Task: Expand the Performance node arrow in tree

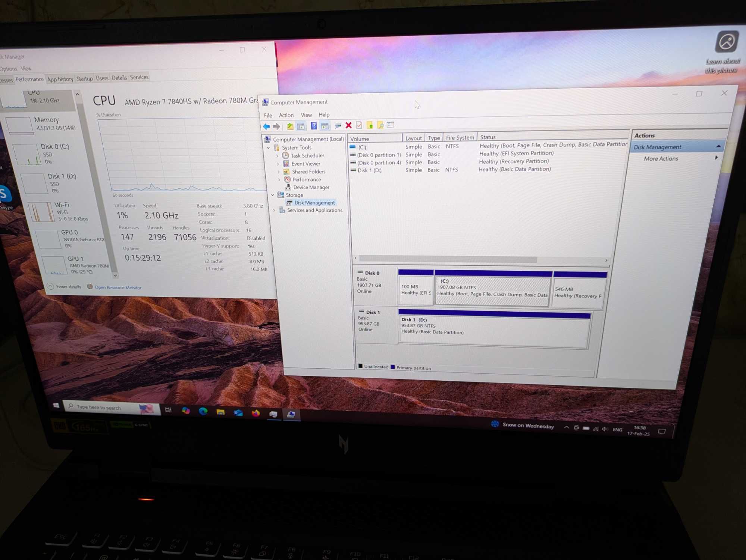Action: point(279,180)
